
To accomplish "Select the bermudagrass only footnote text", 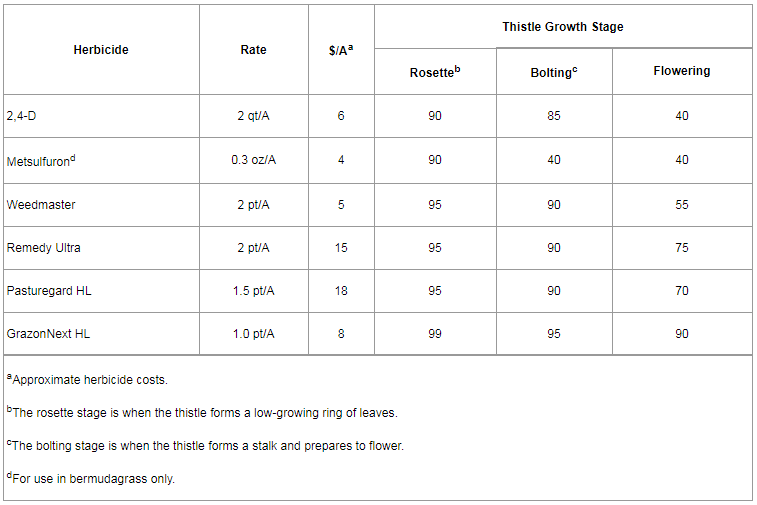I will pyautogui.click(x=91, y=479).
